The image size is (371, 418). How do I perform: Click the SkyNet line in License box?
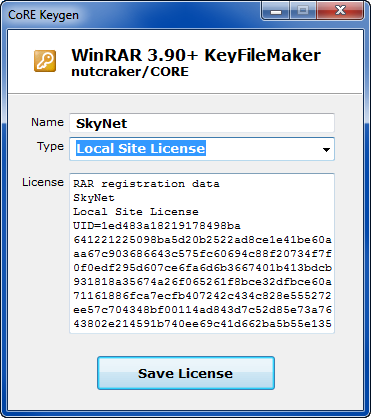[94, 198]
